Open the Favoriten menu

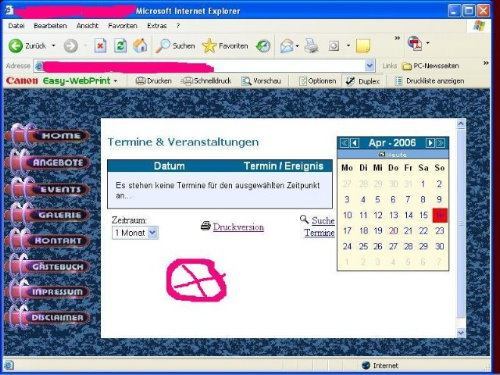click(x=122, y=26)
